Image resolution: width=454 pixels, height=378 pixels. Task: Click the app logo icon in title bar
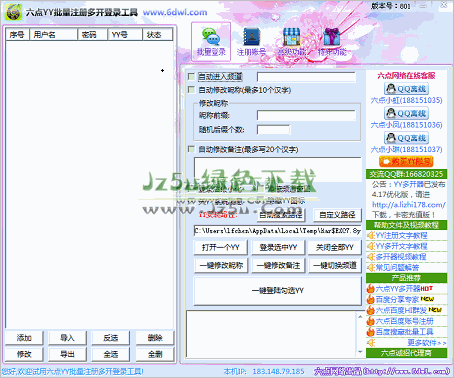click(14, 12)
